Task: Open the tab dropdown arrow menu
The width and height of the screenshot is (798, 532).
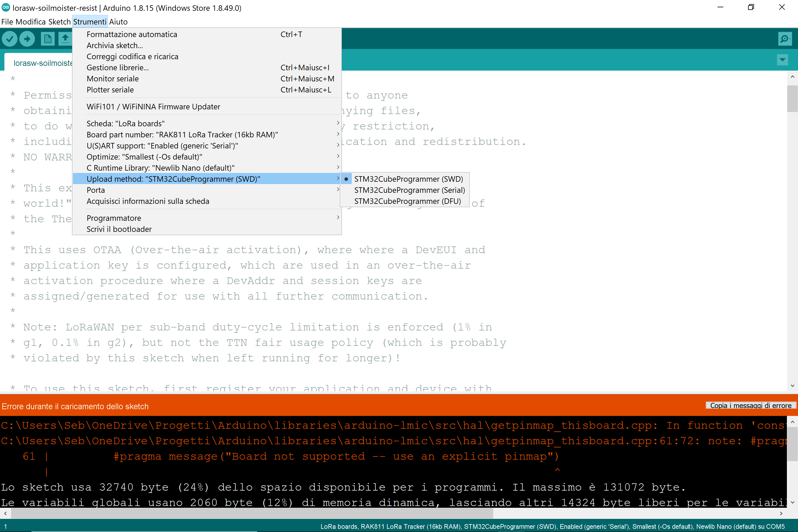Action: click(782, 60)
